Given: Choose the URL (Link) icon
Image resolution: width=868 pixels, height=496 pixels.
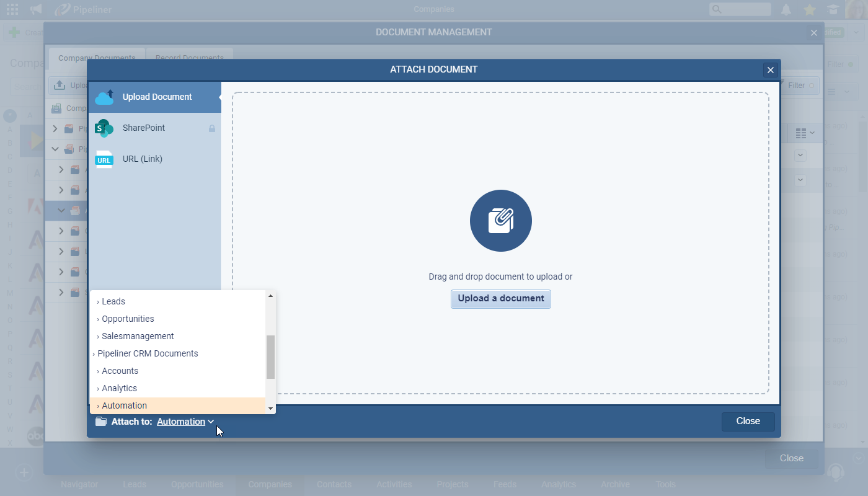Looking at the screenshot, I should pos(104,159).
